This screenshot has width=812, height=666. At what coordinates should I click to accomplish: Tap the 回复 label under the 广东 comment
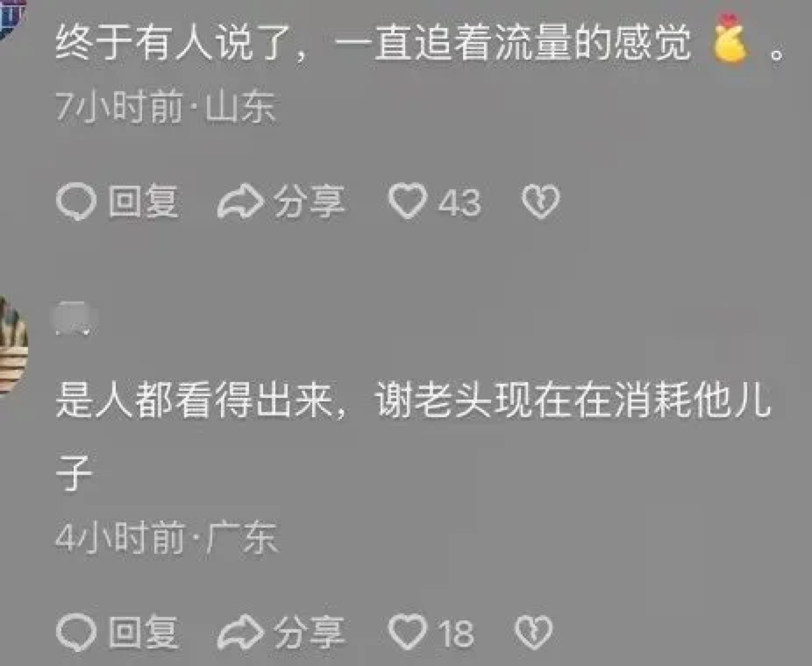tap(144, 633)
